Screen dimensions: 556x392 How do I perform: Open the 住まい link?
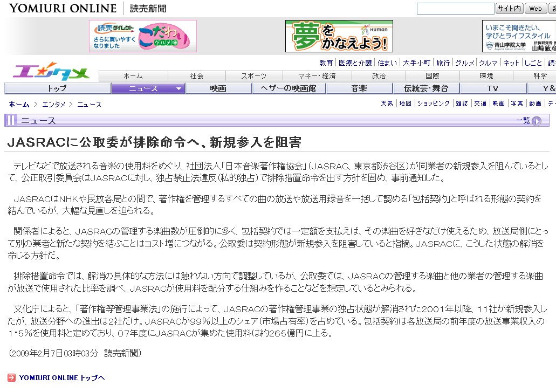coord(387,63)
